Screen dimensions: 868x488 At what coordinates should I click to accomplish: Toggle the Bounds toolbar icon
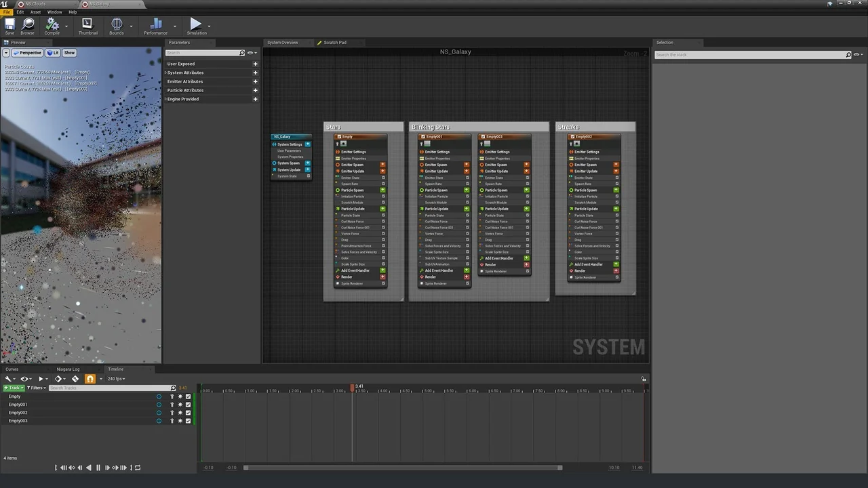point(117,25)
